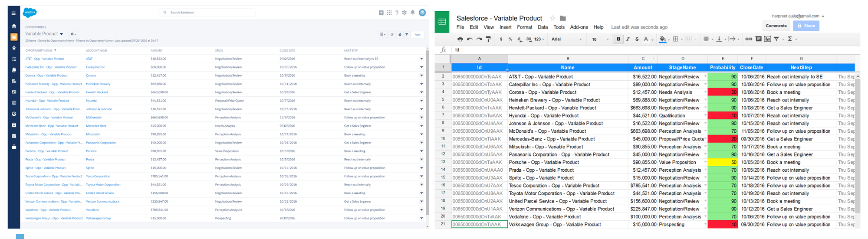Open user profile avatar in Salesforce
Screen dimensions: 868x239
[x=422, y=13]
